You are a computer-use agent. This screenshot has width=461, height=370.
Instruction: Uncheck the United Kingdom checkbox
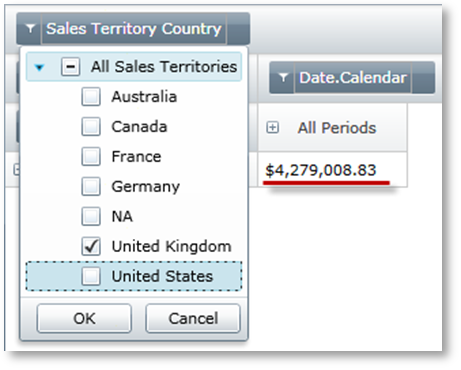tap(91, 246)
